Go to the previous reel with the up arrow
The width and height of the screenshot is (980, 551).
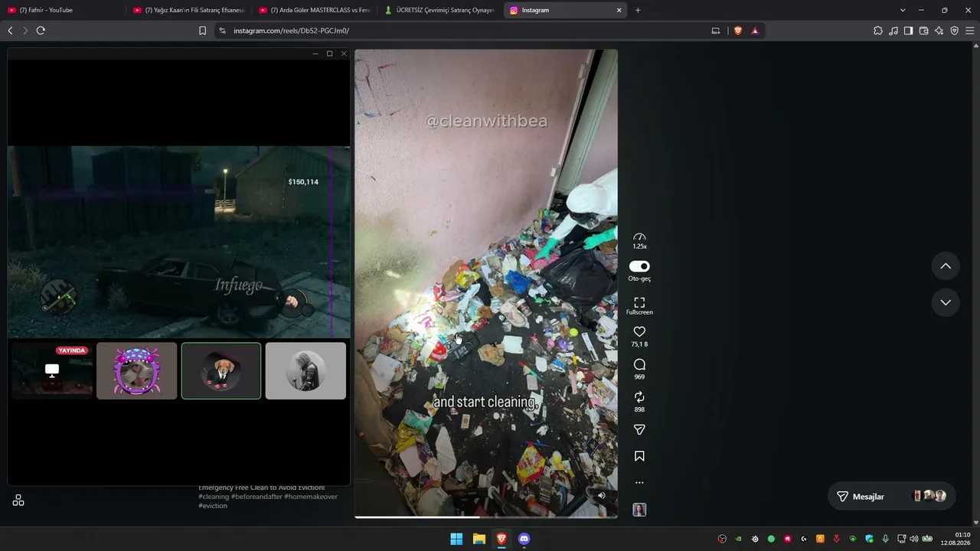tap(946, 266)
